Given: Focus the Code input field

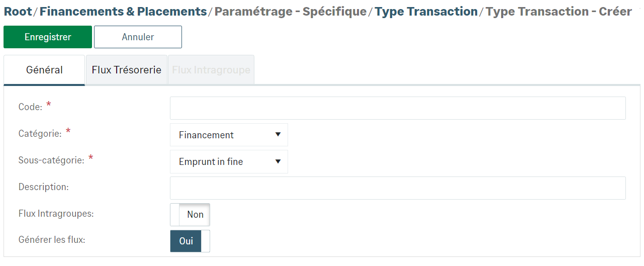Looking at the screenshot, I should point(398,108).
